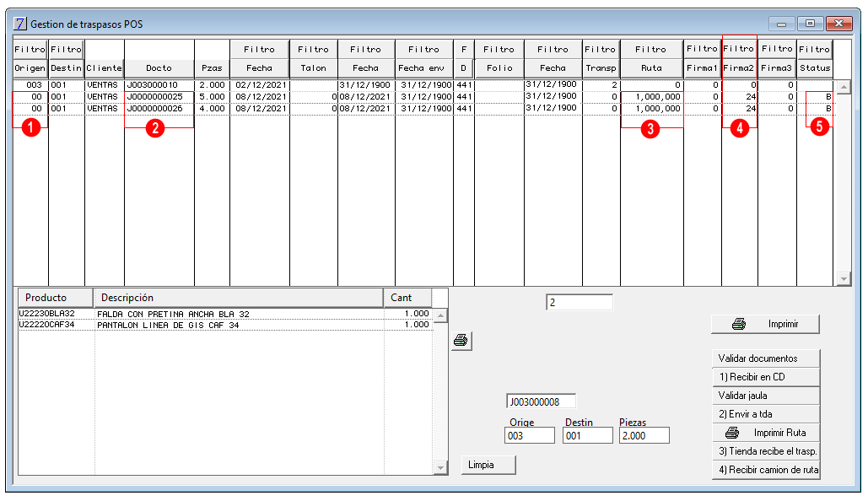Click the Limpia button
This screenshot has width=868, height=501.
point(488,465)
